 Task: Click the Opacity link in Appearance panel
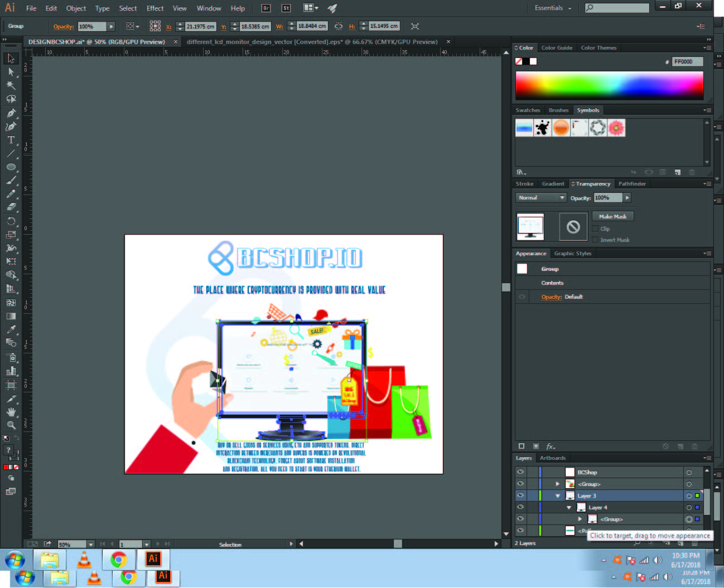552,297
